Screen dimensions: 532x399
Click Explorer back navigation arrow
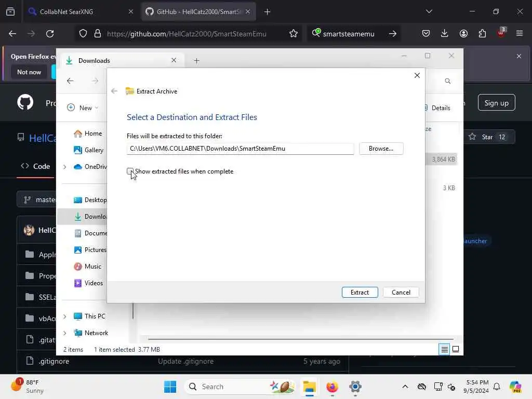(70, 81)
